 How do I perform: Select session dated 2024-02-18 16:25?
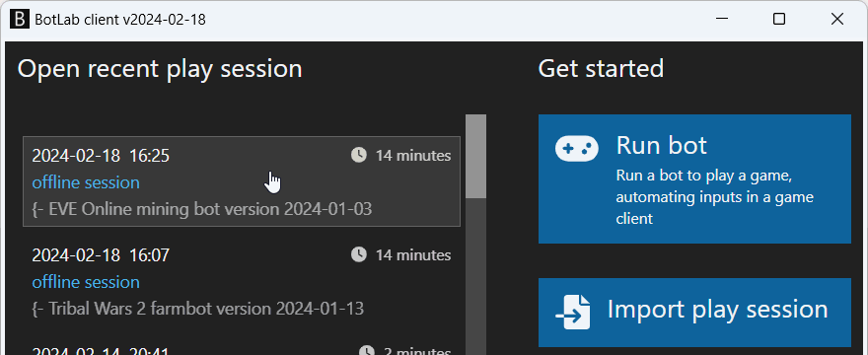click(x=242, y=181)
